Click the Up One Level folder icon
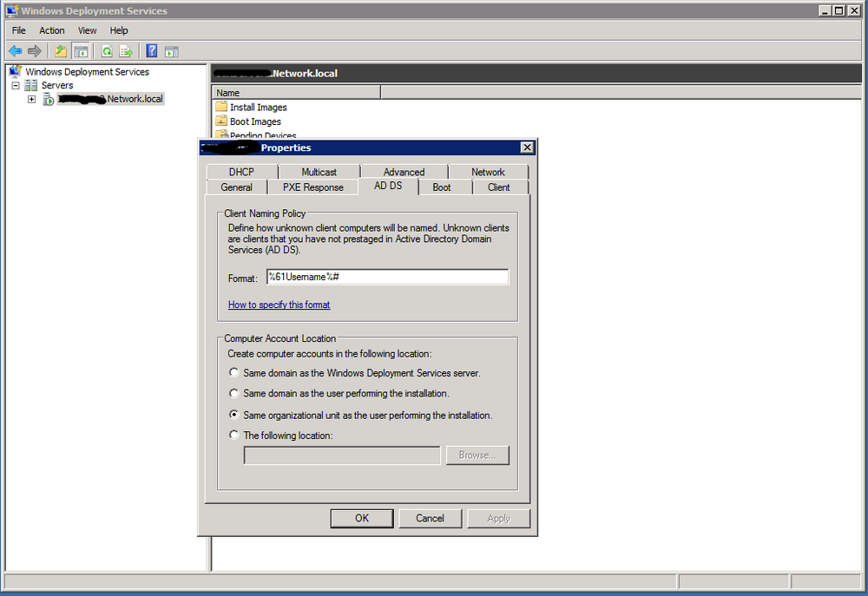The width and height of the screenshot is (868, 596). (x=61, y=51)
